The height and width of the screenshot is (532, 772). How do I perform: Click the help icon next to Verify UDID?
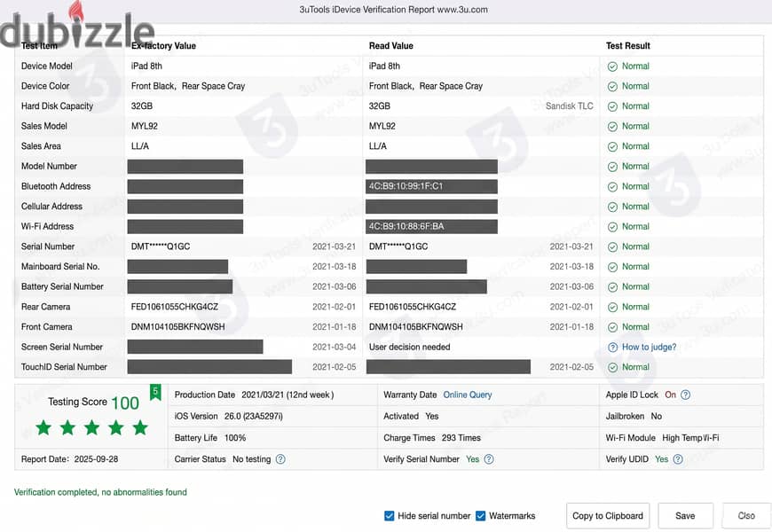[x=678, y=459]
